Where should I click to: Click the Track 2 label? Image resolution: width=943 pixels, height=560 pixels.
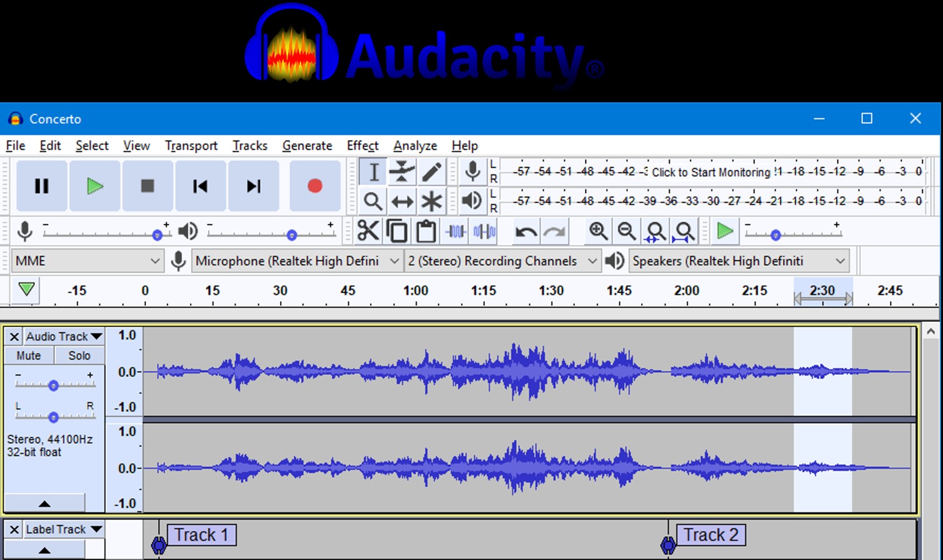click(x=711, y=535)
